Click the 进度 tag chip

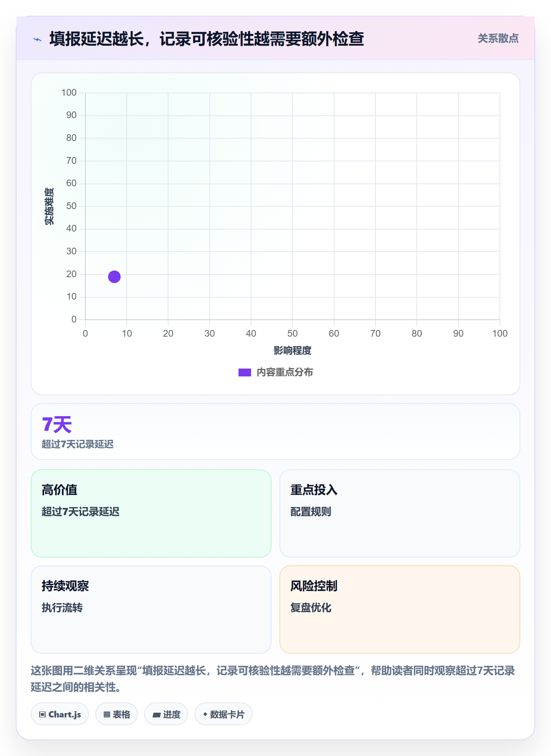tap(166, 714)
